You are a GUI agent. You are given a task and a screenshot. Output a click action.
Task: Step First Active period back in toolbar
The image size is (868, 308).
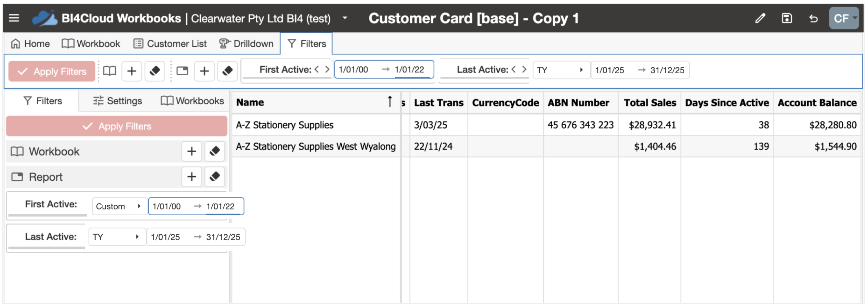click(x=317, y=69)
